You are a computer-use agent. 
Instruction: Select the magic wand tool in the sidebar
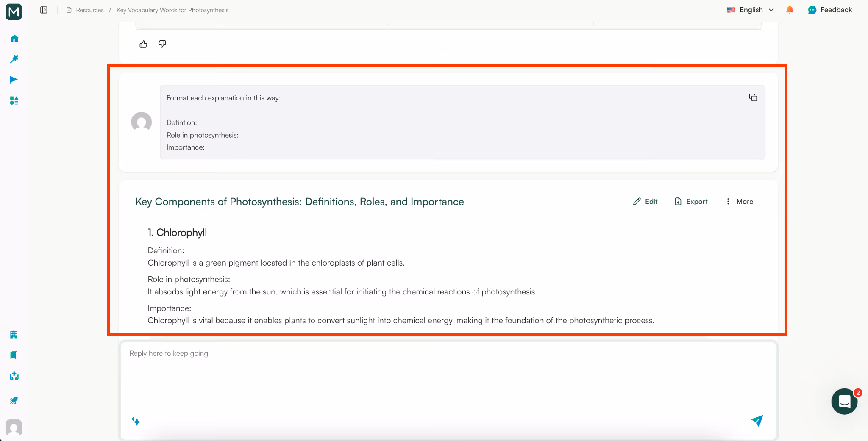pos(14,59)
